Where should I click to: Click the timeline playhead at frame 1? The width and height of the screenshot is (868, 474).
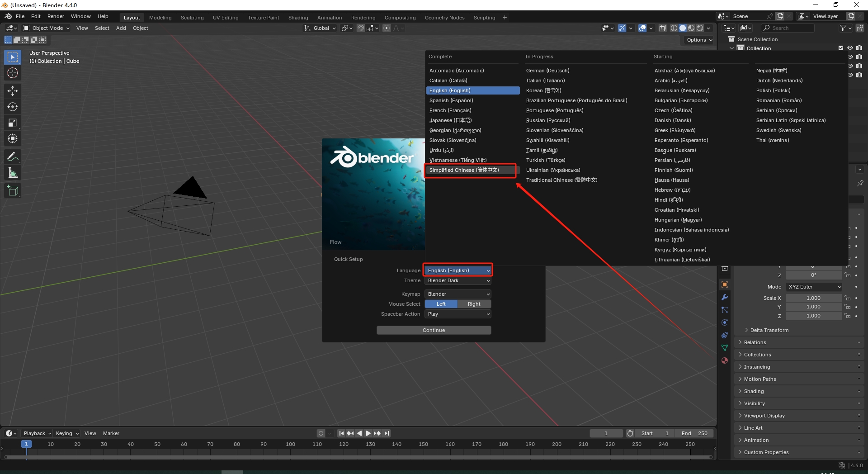tap(27, 445)
